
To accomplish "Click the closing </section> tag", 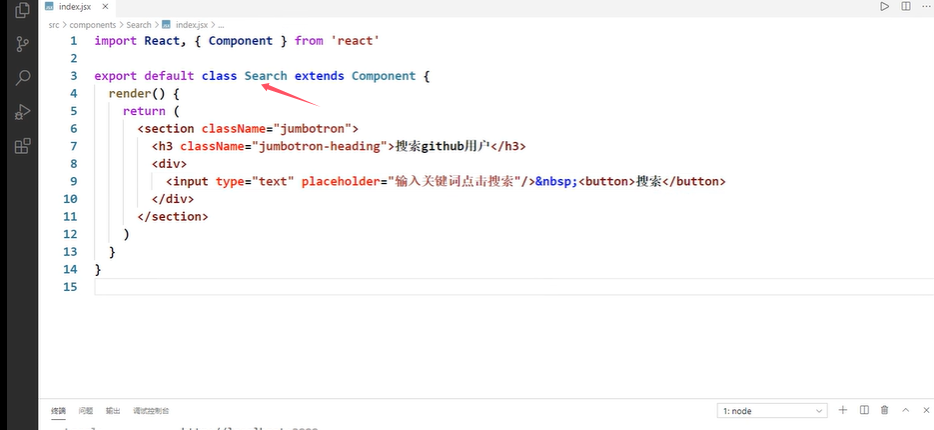I will pyautogui.click(x=173, y=216).
